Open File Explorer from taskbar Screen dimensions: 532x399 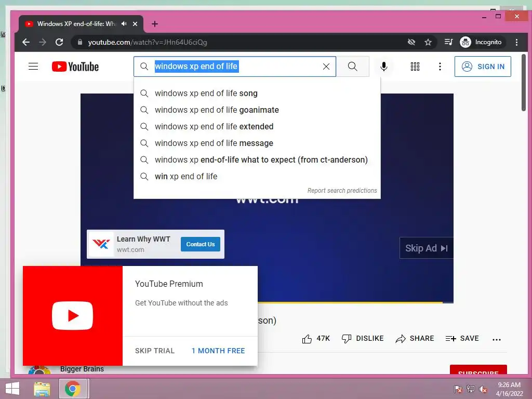[x=42, y=389]
